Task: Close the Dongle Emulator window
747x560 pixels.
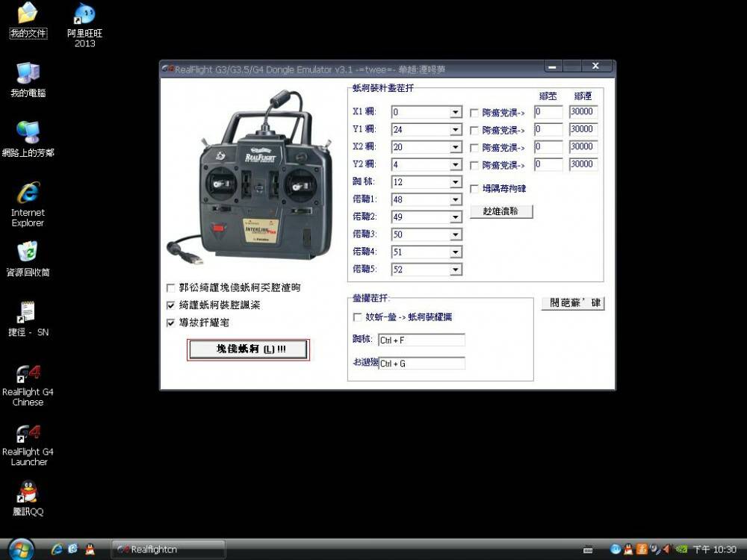Action: pos(595,66)
